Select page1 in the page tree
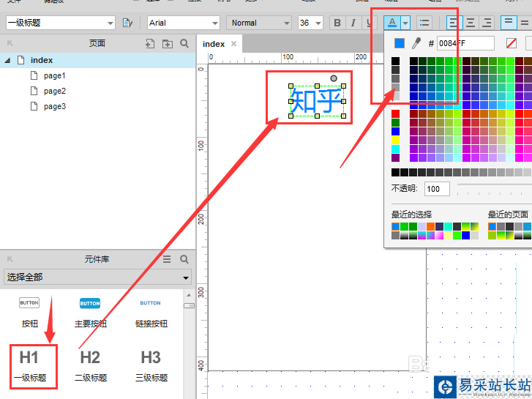 [x=54, y=75]
